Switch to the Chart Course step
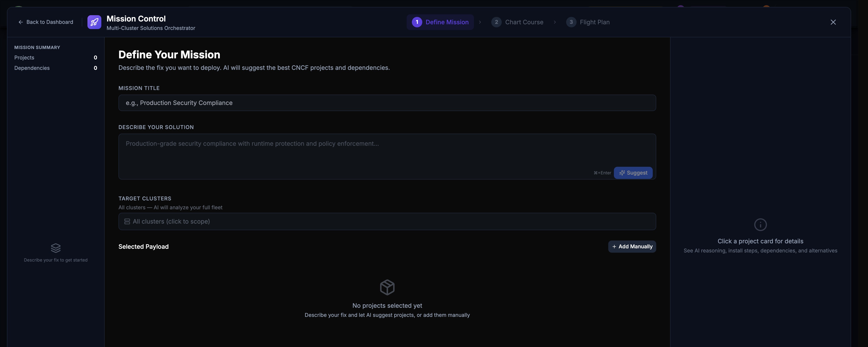Image resolution: width=868 pixels, height=347 pixels. tap(524, 22)
